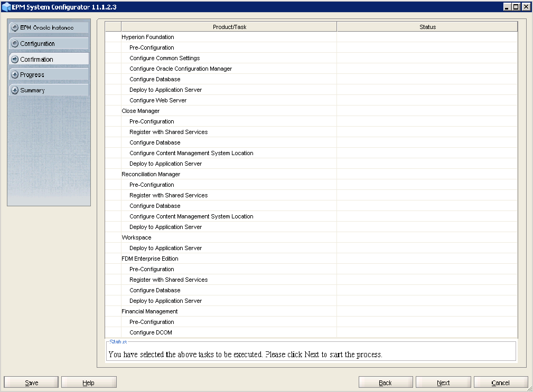This screenshot has height=392, width=533.
Task: Select the Financial Management row
Action: 311,311
